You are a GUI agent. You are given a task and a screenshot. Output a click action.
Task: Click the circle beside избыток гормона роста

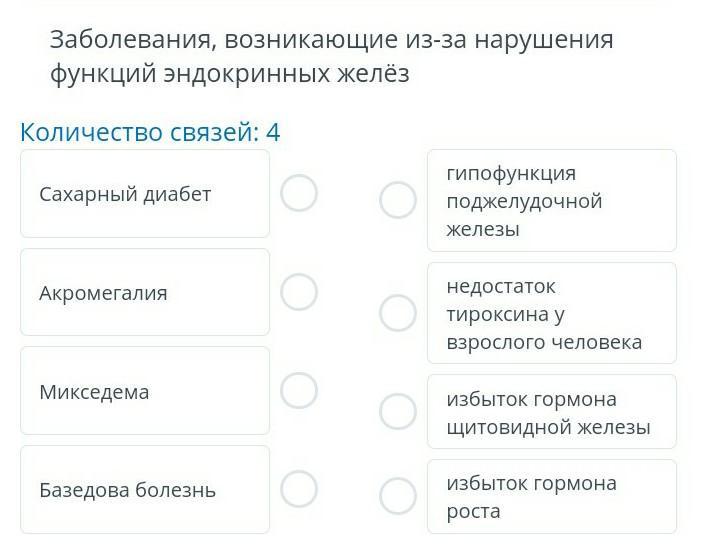coord(398,496)
